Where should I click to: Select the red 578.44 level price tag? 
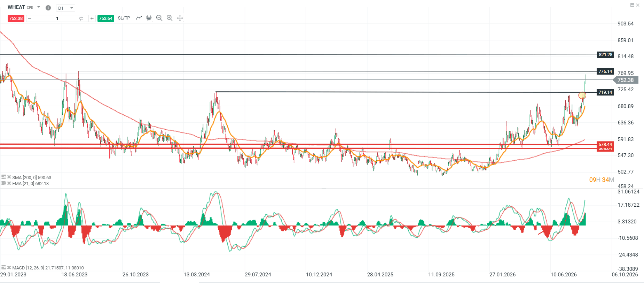tap(605, 145)
